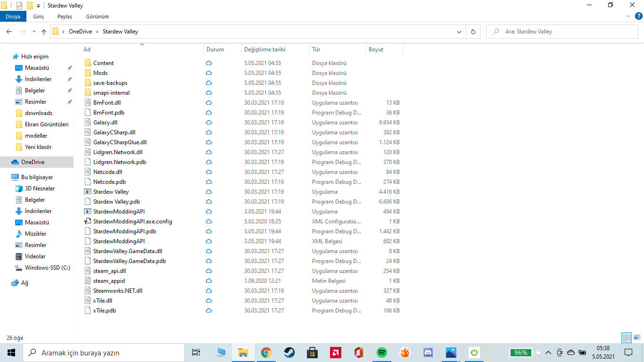Viewport: 644px width, 362px height.
Task: Select Bu bilgisayar in navigation pane
Action: 37,177
